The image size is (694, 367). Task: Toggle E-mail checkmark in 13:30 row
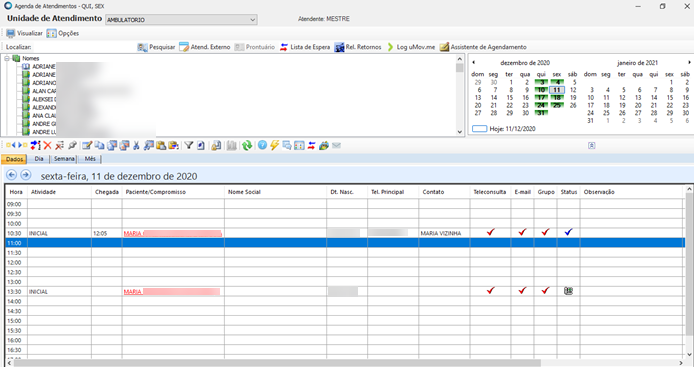(x=522, y=290)
